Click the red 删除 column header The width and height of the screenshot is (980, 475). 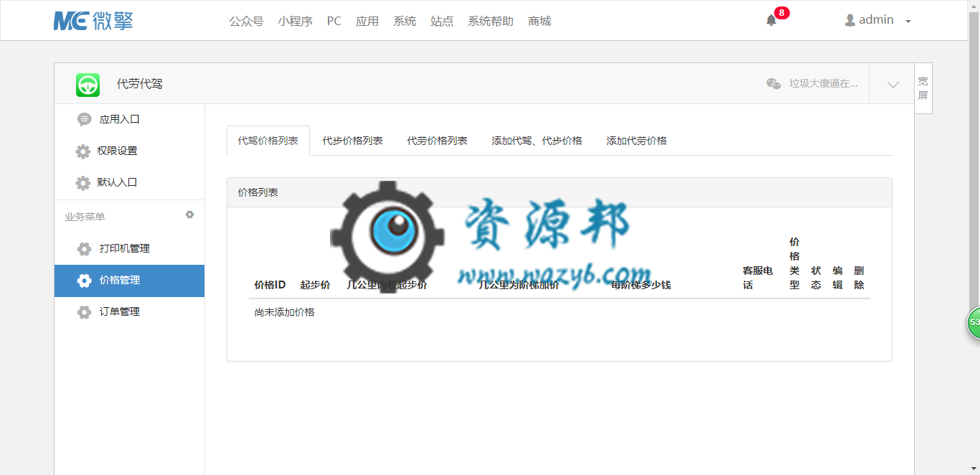859,278
